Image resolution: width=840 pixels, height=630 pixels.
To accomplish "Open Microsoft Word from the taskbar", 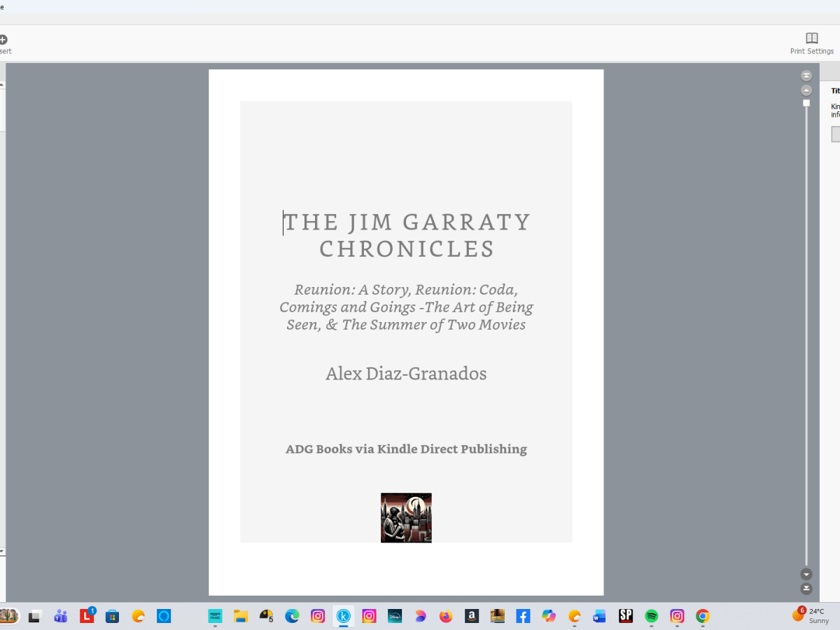I will coord(599,616).
